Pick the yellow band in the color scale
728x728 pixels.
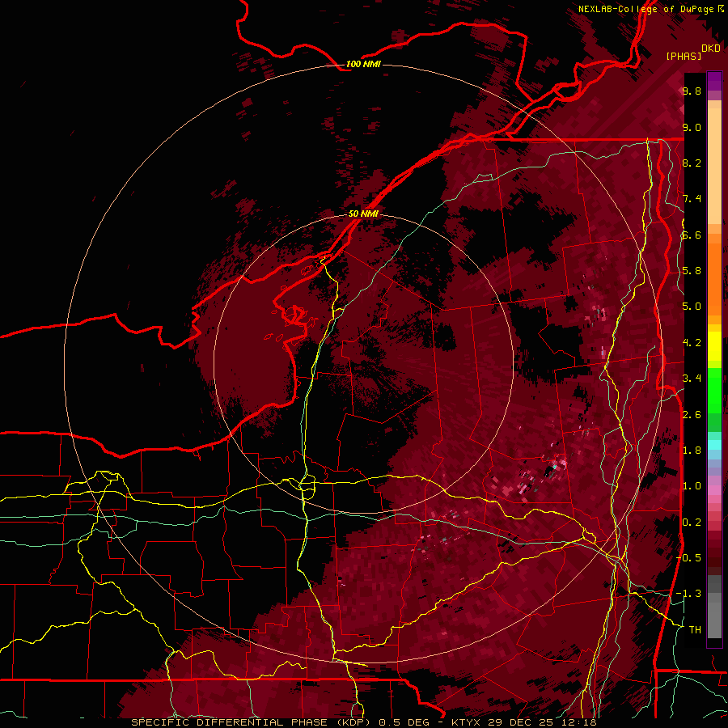point(714,346)
